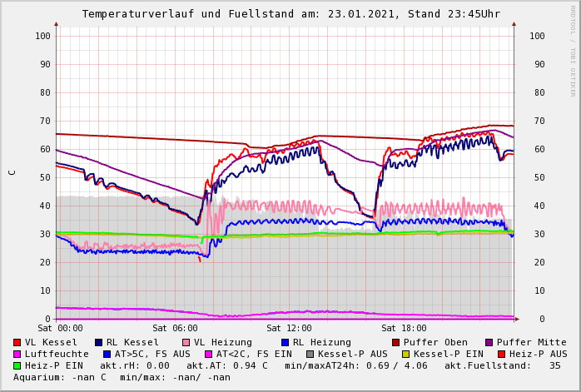Click the green Heiz-P EIN legend swatch
The image size is (581, 392).
[17, 365]
